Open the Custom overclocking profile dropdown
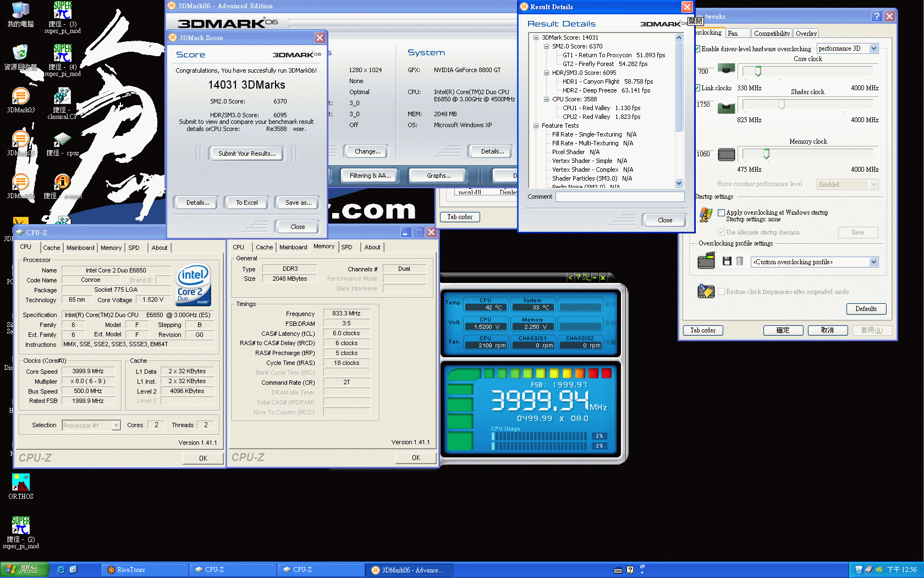 click(x=874, y=262)
